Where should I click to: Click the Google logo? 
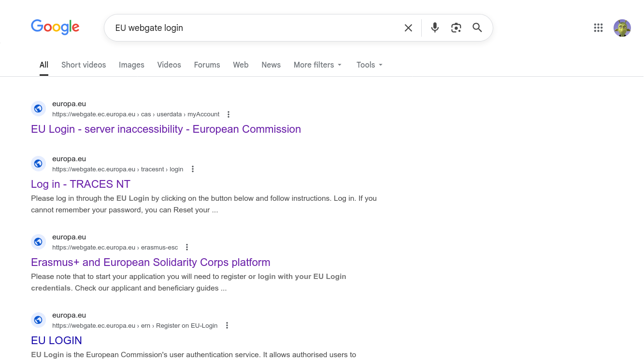[55, 27]
